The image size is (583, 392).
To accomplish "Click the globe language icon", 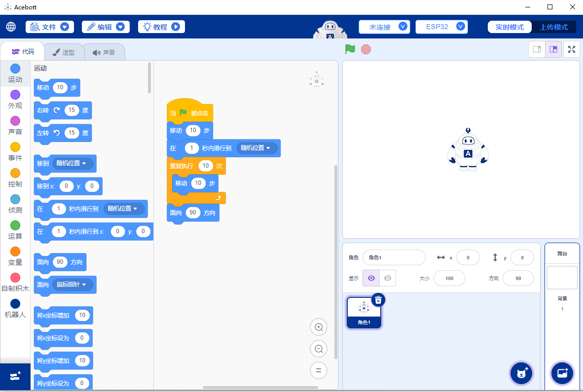I will [x=11, y=27].
